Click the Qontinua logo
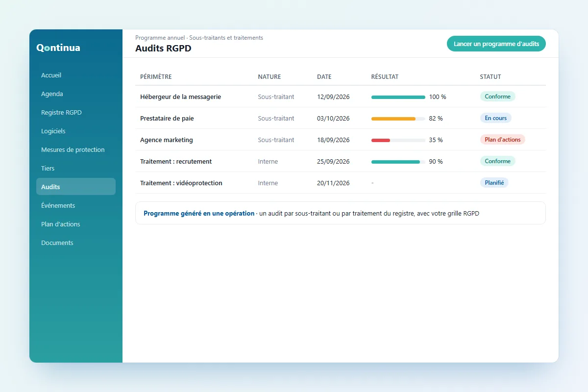Screen dimensions: 588x392 click(58, 48)
